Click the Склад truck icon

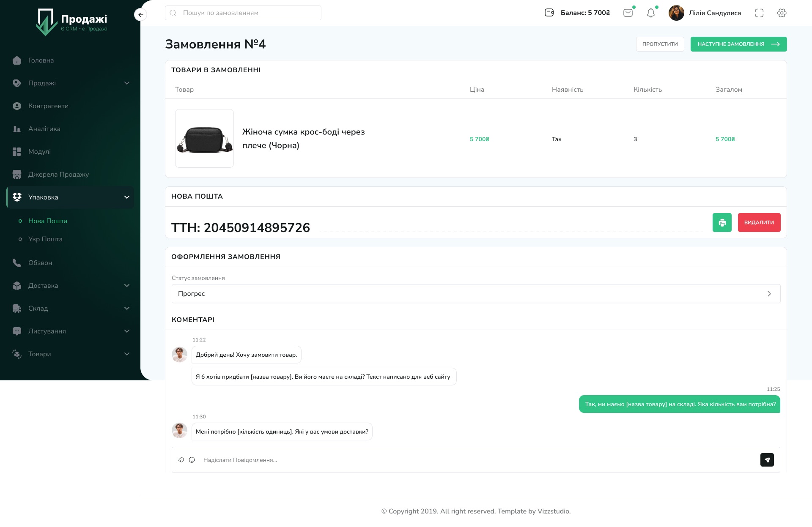[17, 309]
